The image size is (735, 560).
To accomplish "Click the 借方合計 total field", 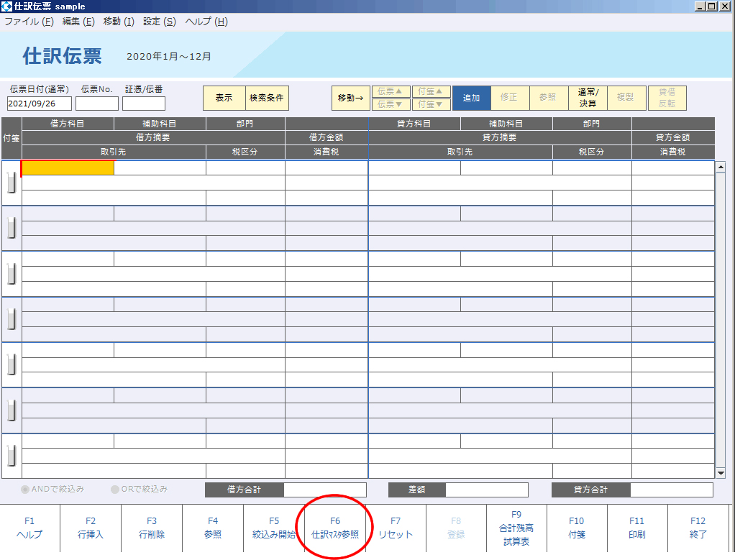I will coord(325,490).
